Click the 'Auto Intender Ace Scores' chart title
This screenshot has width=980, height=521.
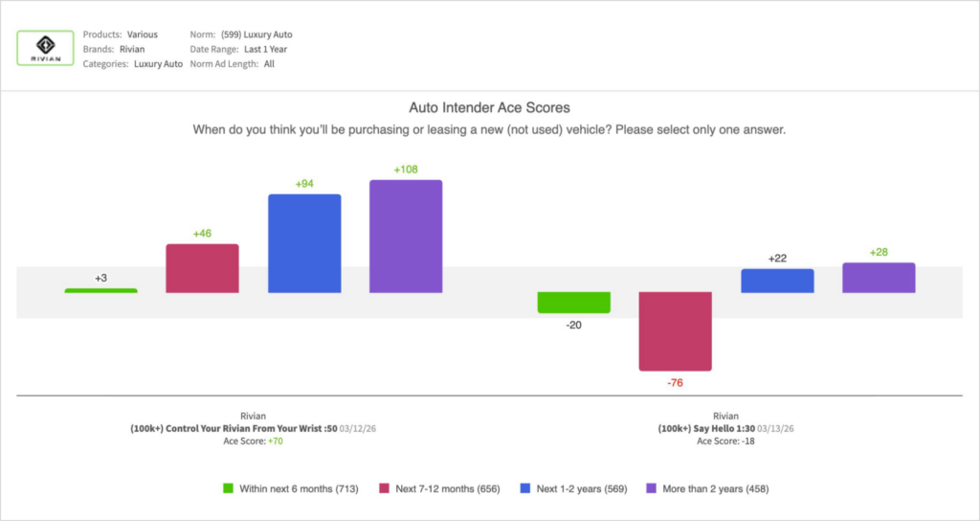coord(489,108)
